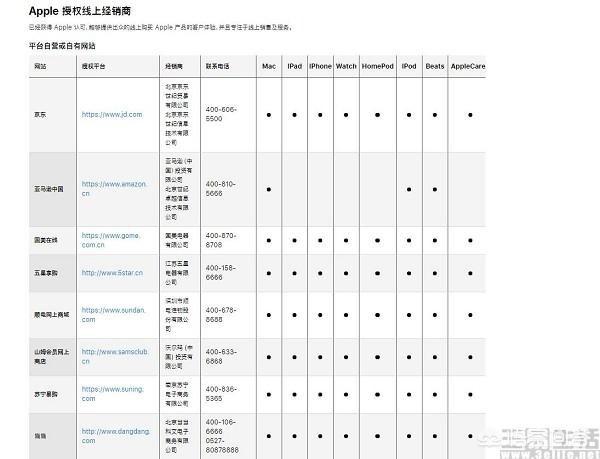Image resolution: width=600 pixels, height=459 pixels.
Task: Click the Apple 授权线上经销商 page heading
Action: (x=80, y=11)
